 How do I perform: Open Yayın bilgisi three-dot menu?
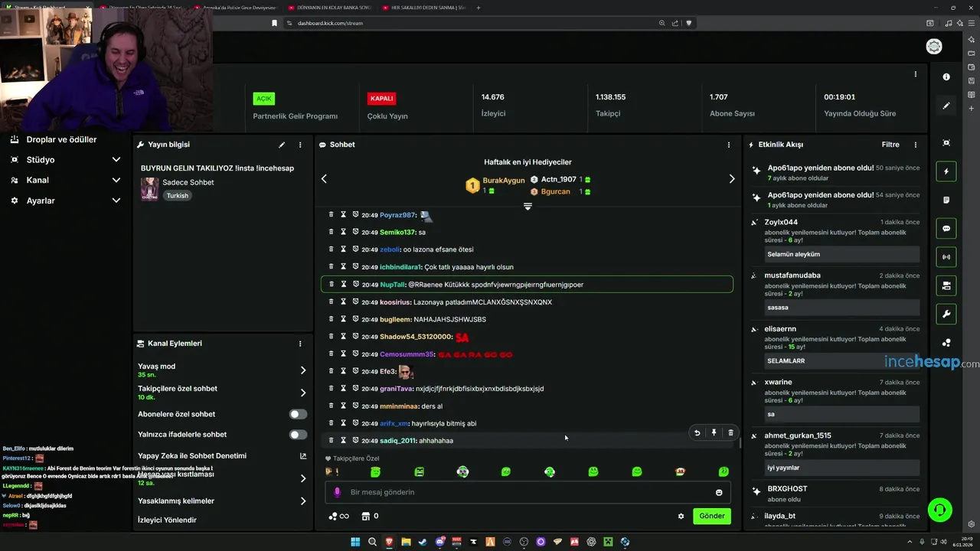(300, 145)
